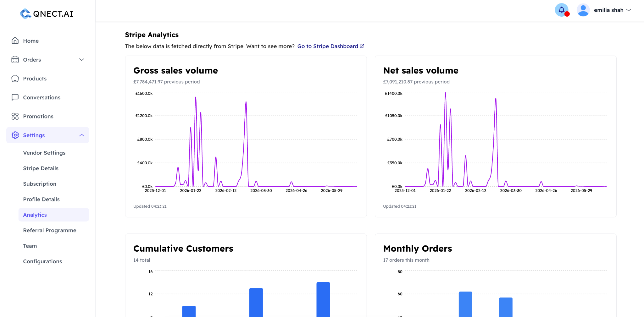Click the 2026-05-29 label on Net sales chart

(x=581, y=191)
